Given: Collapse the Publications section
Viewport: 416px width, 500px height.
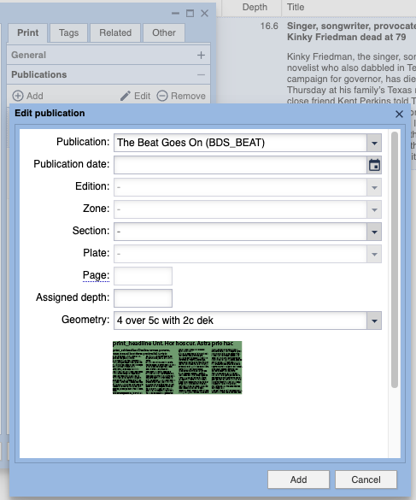Looking at the screenshot, I should 201,75.
